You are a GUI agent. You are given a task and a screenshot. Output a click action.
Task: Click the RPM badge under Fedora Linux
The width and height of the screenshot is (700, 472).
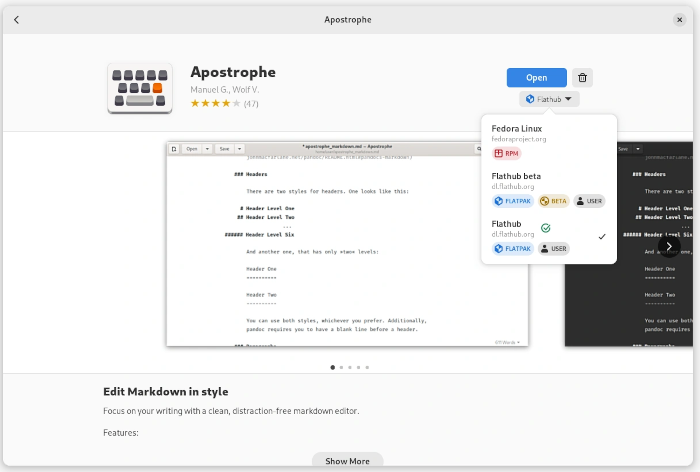(506, 154)
